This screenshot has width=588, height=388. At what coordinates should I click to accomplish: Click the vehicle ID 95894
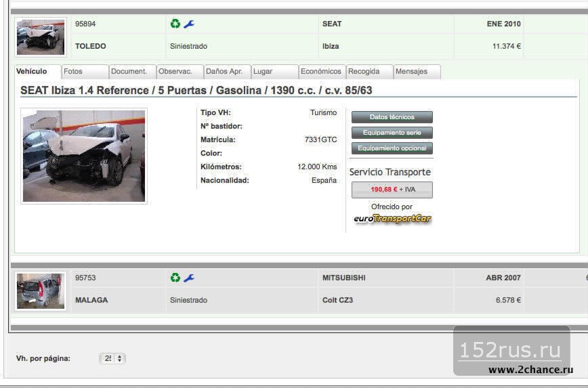85,24
